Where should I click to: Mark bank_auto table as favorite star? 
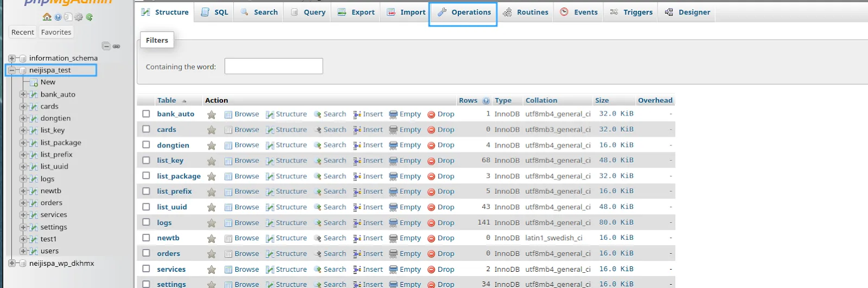(x=212, y=114)
